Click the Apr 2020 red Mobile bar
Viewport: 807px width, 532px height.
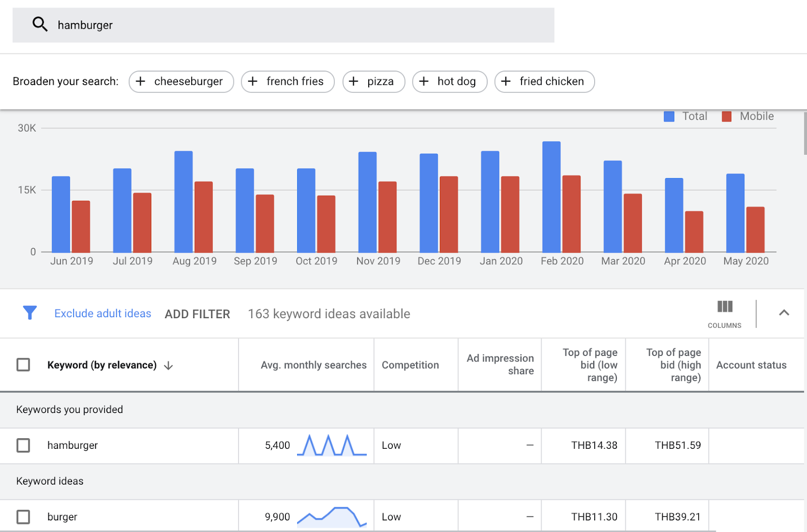coord(694,232)
